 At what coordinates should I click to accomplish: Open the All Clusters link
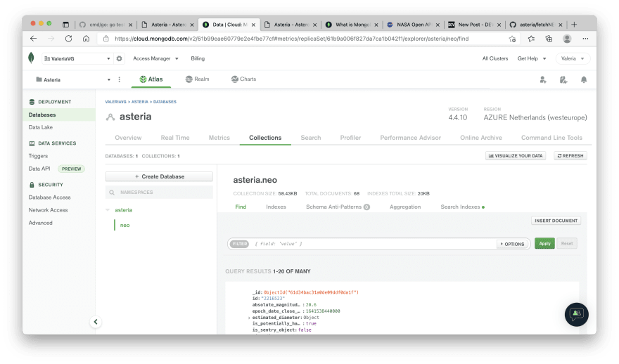coord(495,58)
